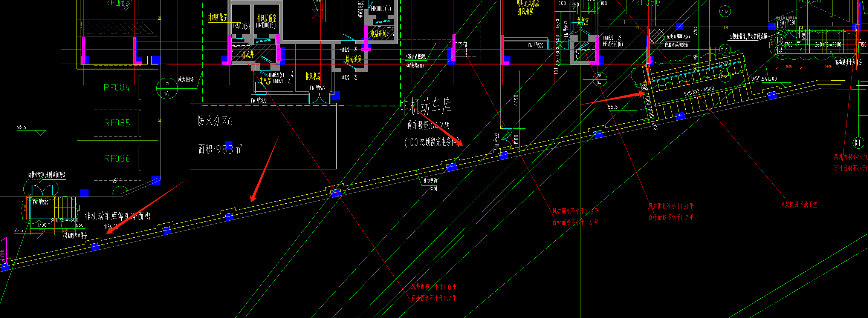The image size is (868, 318).
Task: Select the 8-1 axis bubble
Action: (x=858, y=143)
